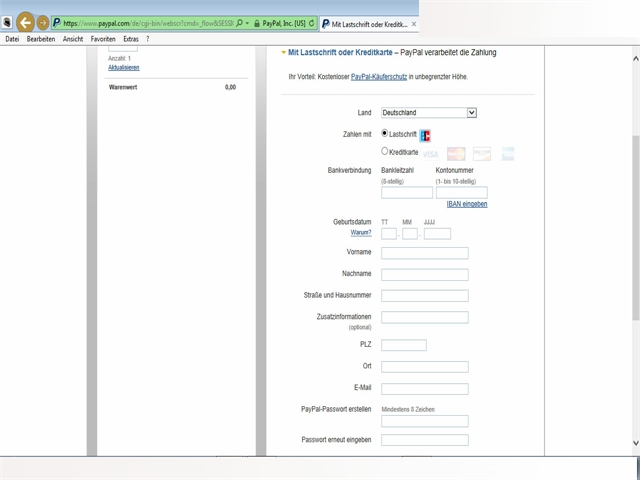
Task: Select the Mit Lastschrift oder Kreditk... tab
Action: (369, 24)
